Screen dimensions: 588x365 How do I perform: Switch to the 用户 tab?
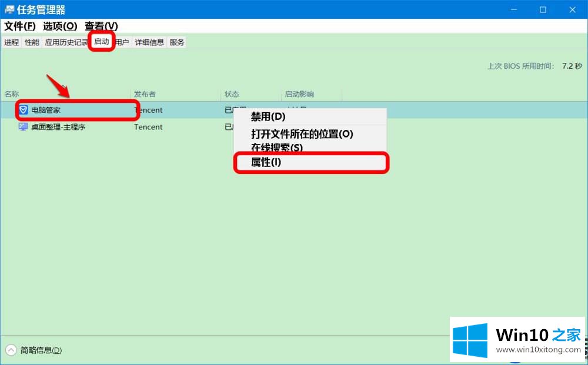tap(122, 42)
